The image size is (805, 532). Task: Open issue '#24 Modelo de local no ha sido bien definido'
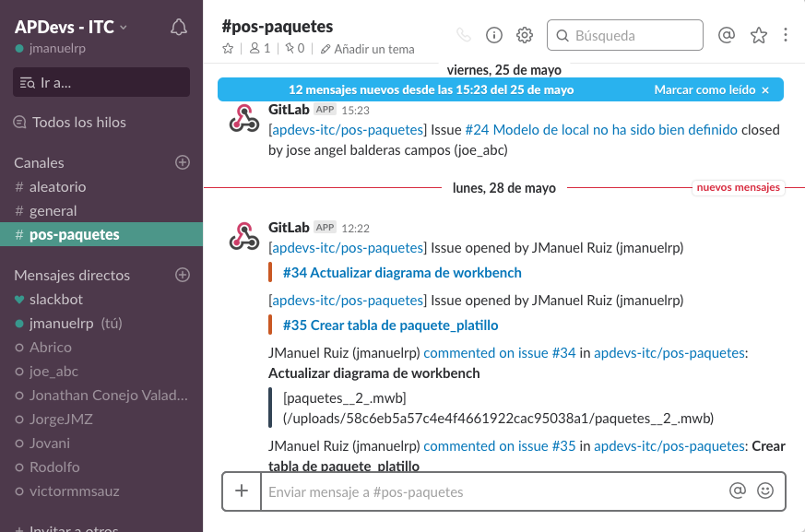point(601,130)
